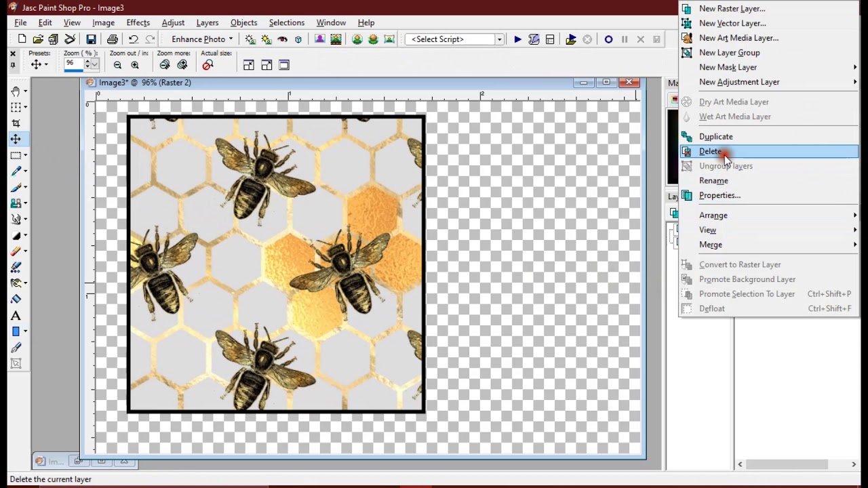
Task: Click the bee honeycomb image on canvas
Action: click(276, 264)
